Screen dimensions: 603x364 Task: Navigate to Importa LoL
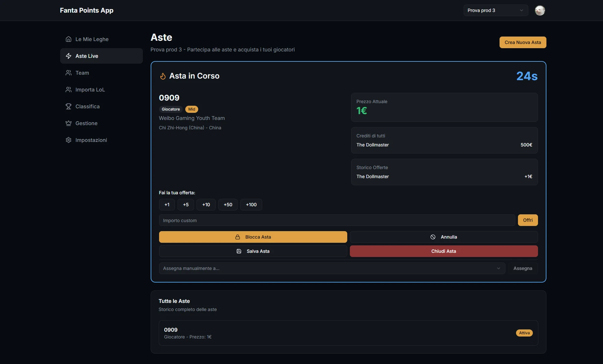click(102, 90)
